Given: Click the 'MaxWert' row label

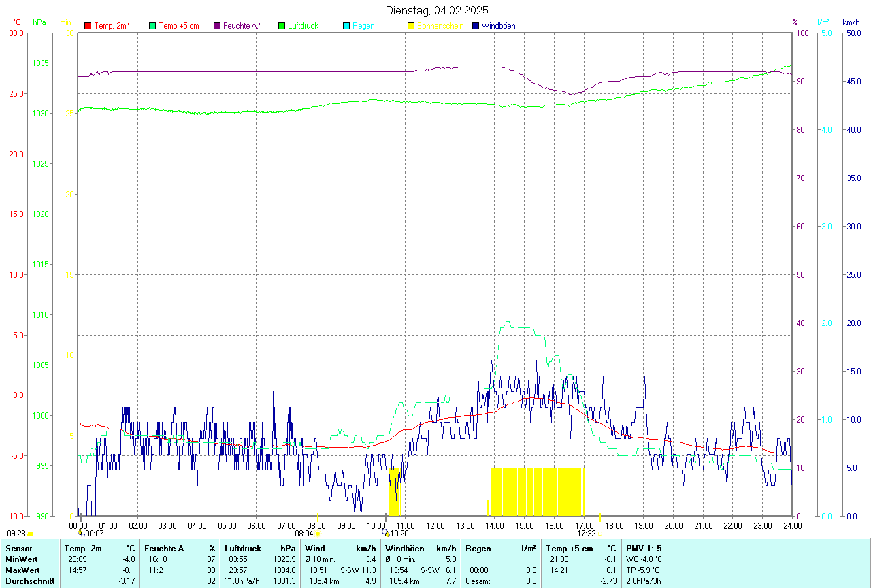Looking at the screenshot, I should [x=22, y=570].
